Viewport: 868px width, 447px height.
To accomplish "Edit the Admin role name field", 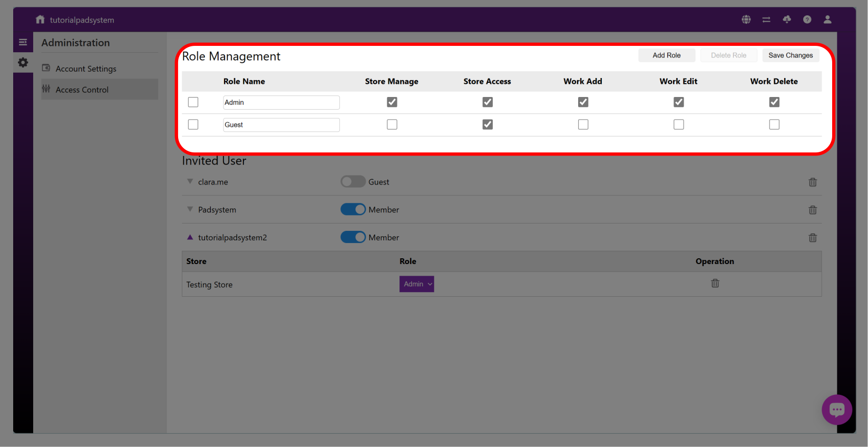I will 281,102.
